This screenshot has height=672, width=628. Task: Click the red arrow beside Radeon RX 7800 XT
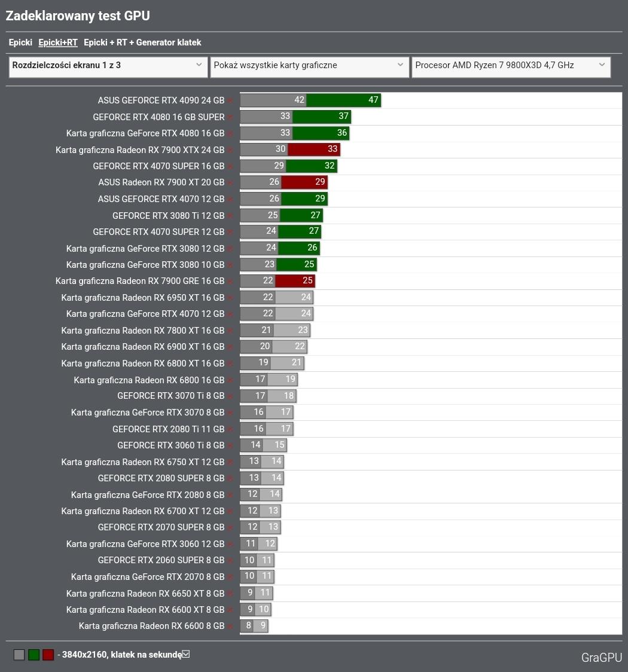coord(230,331)
